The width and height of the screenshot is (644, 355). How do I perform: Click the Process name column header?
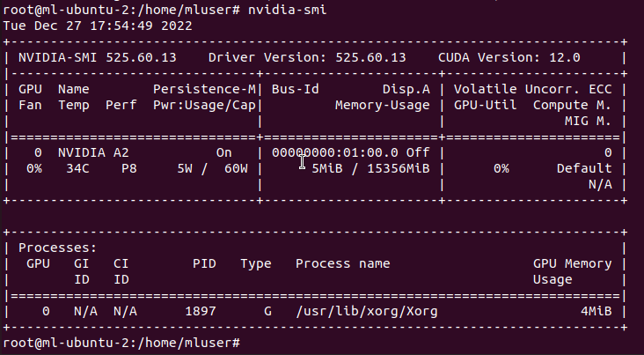342,263
